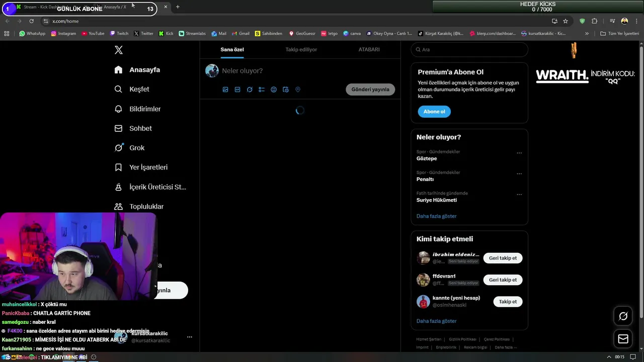Open Suriye Hükümeti trending topic

(437, 200)
